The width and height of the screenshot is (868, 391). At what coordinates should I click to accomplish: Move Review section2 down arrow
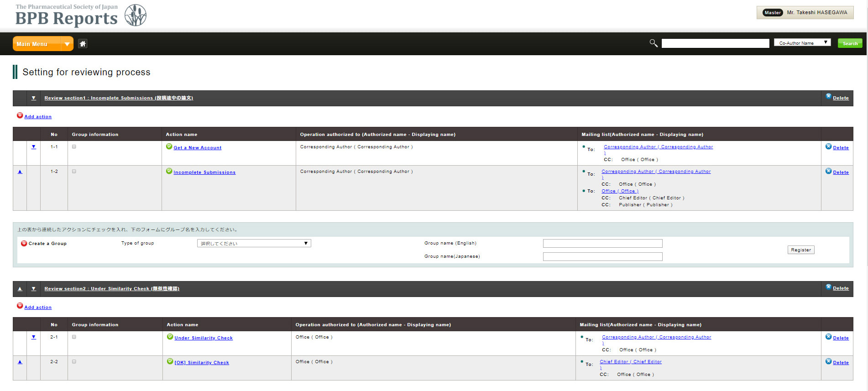point(33,288)
